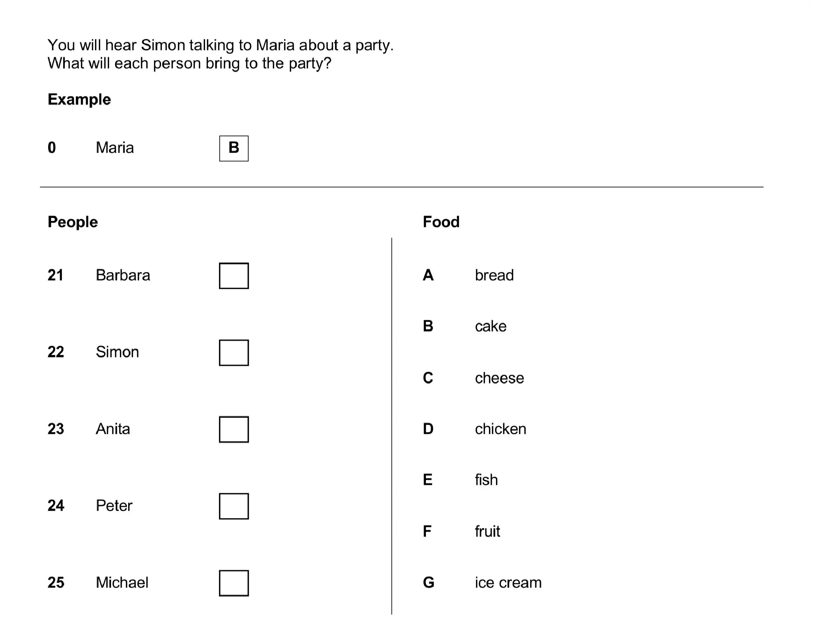This screenshot has width=840, height=635.
Task: Click the example box containing B
Action: click(x=234, y=148)
